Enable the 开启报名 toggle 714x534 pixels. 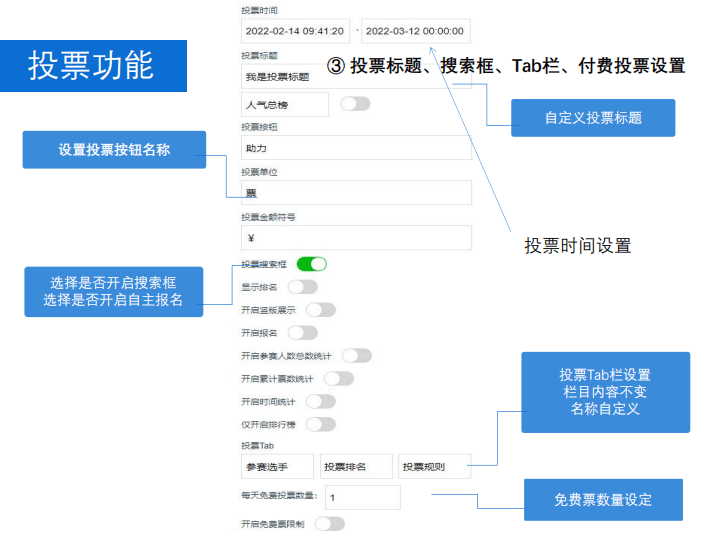tap(302, 333)
